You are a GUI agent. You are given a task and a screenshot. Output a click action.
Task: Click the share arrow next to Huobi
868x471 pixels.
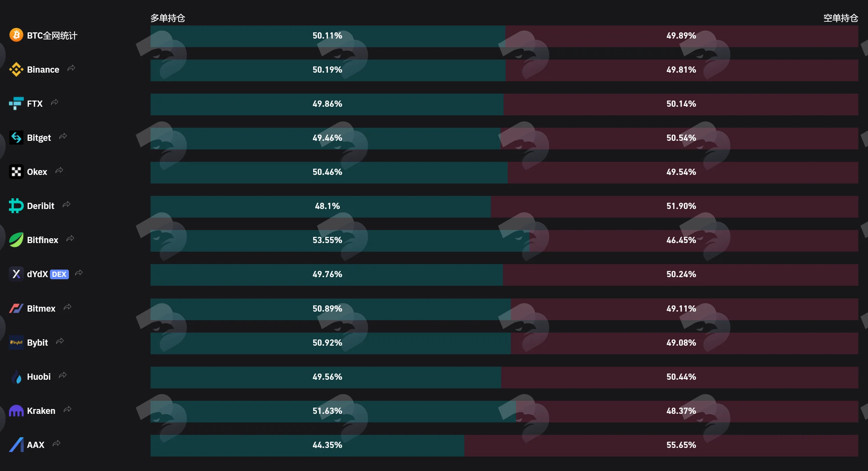pyautogui.click(x=63, y=375)
